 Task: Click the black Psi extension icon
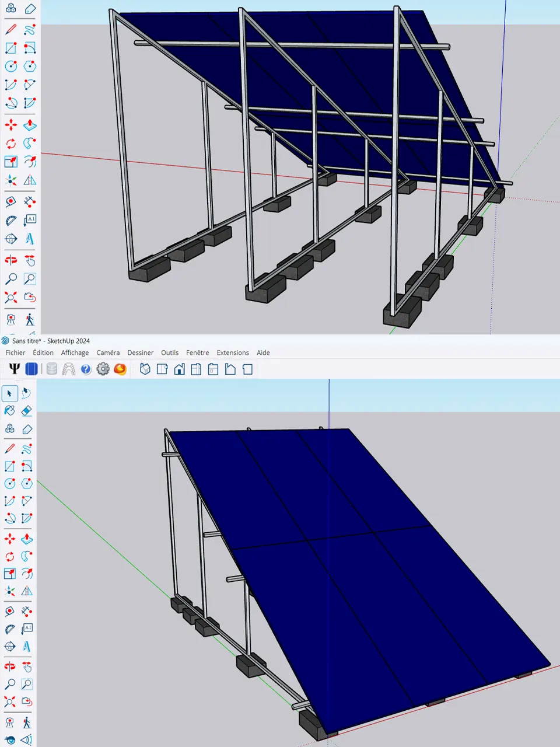(15, 369)
